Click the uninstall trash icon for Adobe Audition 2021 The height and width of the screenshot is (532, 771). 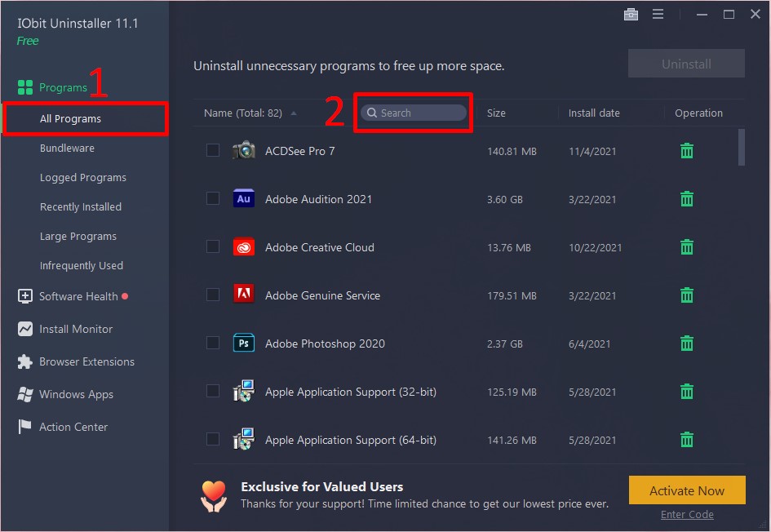point(687,199)
